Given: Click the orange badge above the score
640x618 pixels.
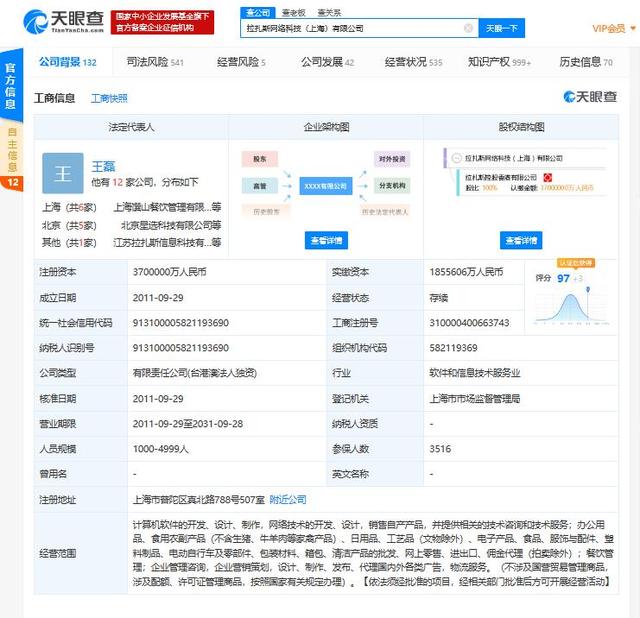Looking at the screenshot, I should coord(576,262).
